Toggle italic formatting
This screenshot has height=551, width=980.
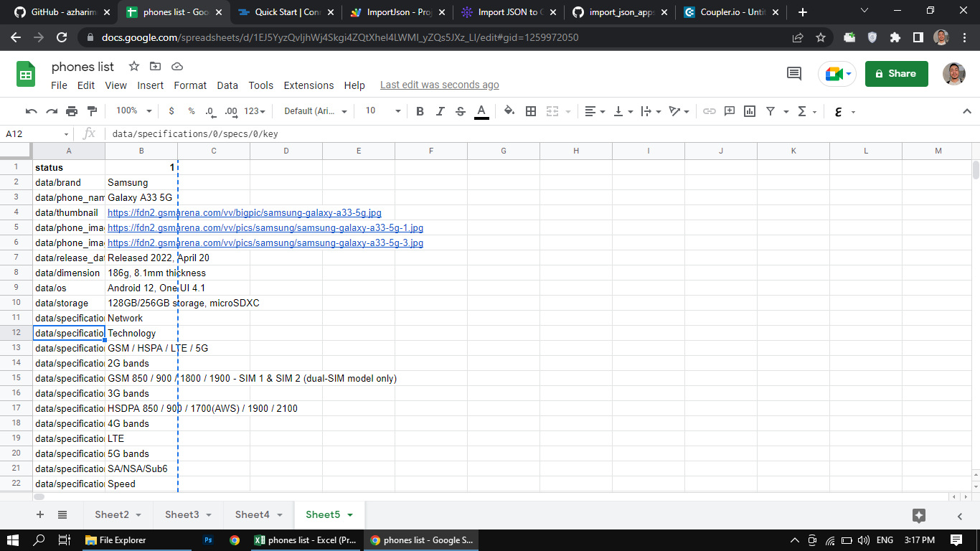(439, 111)
